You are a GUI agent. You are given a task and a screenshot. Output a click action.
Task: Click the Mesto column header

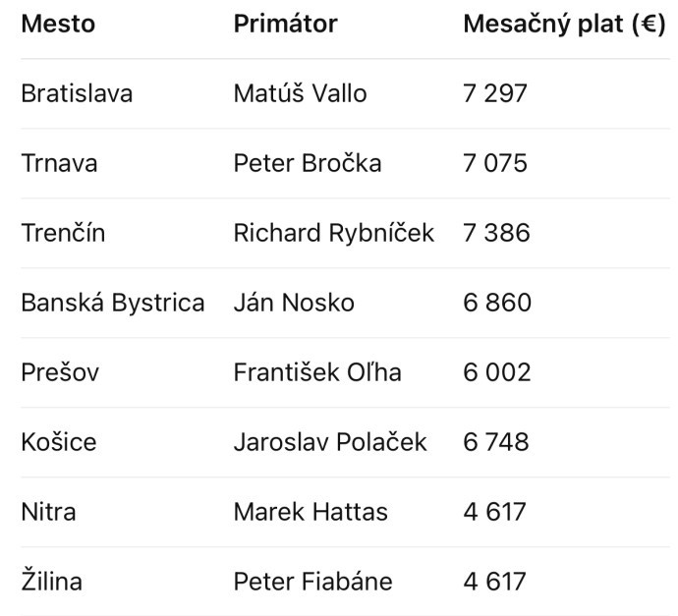(58, 24)
